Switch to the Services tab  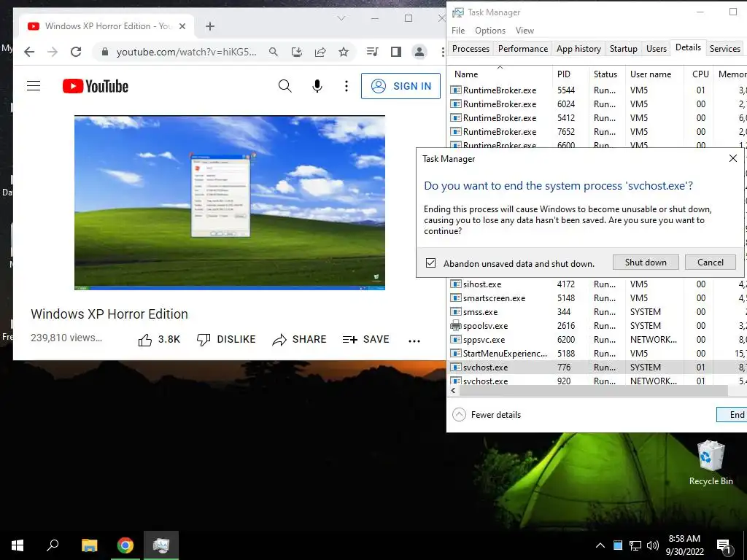724,49
